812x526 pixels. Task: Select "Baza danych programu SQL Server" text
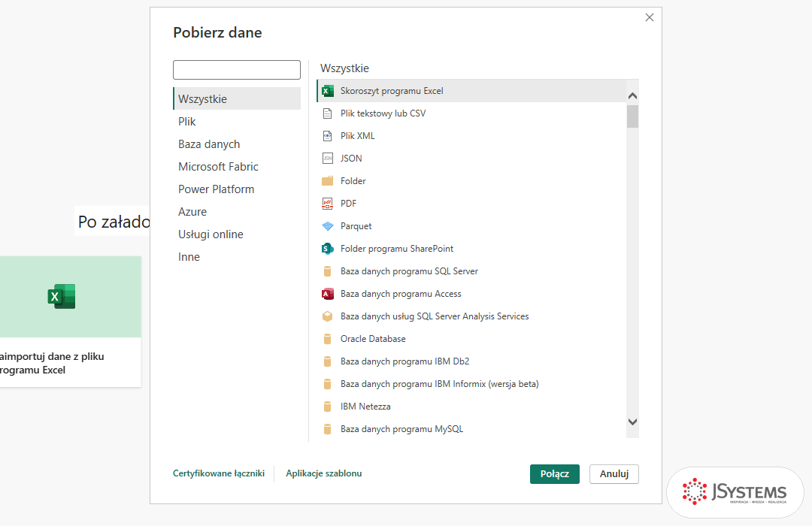tap(409, 271)
